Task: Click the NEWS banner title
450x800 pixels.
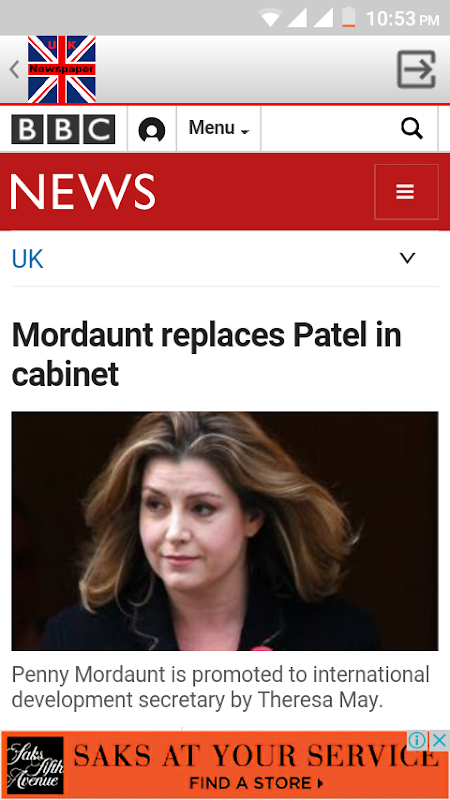Action: point(83,192)
